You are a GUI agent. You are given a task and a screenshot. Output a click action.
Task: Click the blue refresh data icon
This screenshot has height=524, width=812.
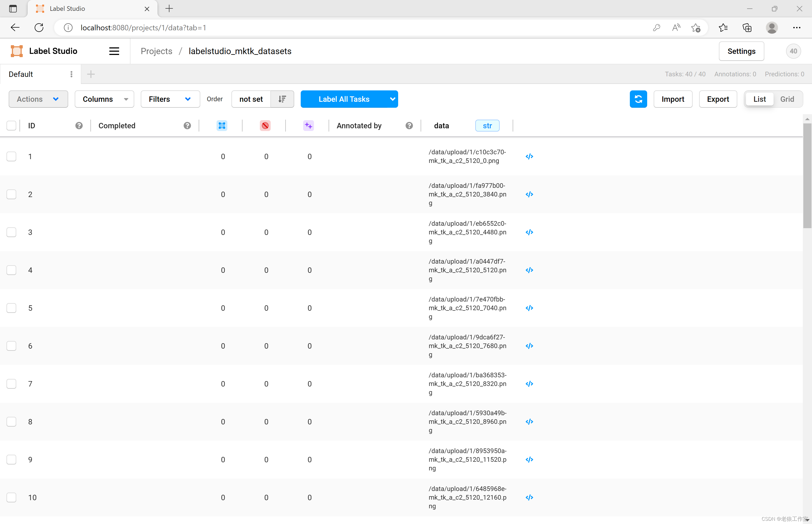pos(638,99)
